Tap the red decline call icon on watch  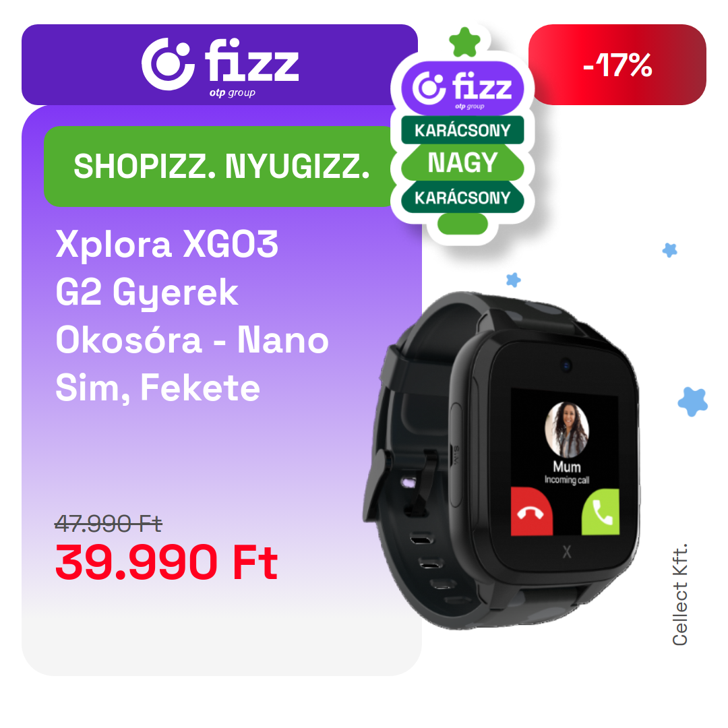click(532, 511)
